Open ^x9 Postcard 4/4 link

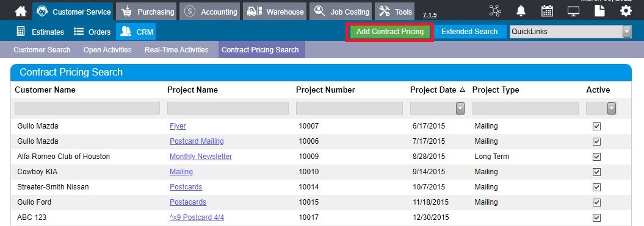click(x=197, y=217)
